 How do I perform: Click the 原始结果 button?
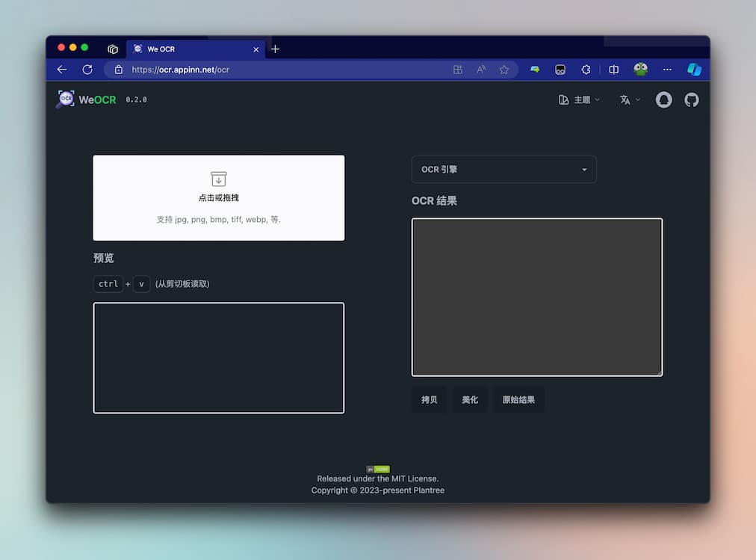point(518,399)
